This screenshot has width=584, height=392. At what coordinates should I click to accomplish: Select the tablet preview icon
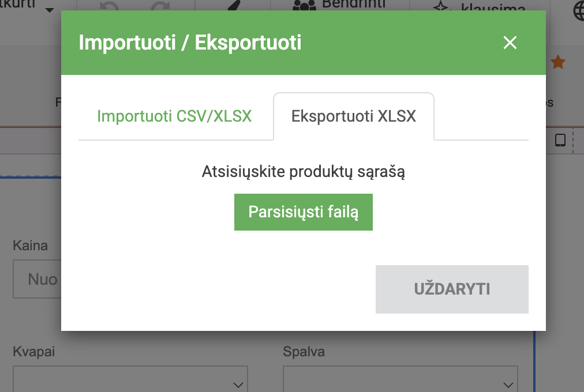pyautogui.click(x=560, y=139)
